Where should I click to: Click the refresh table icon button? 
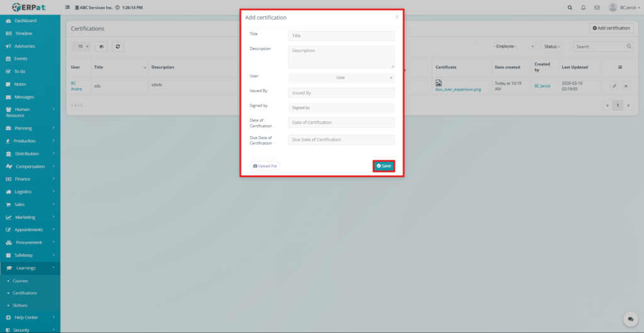click(118, 47)
